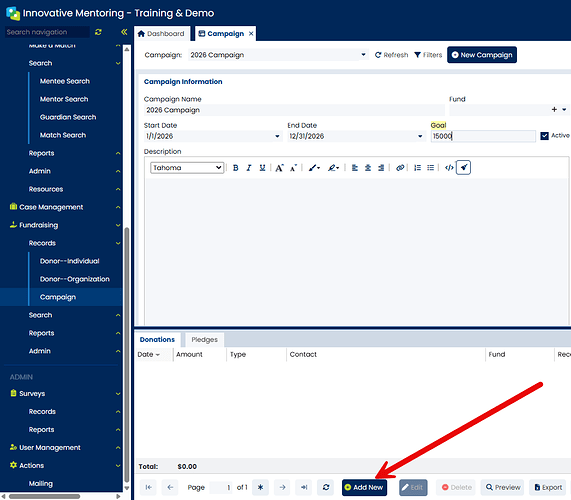Click the New Campaign button
The image size is (571, 500).
(x=482, y=55)
